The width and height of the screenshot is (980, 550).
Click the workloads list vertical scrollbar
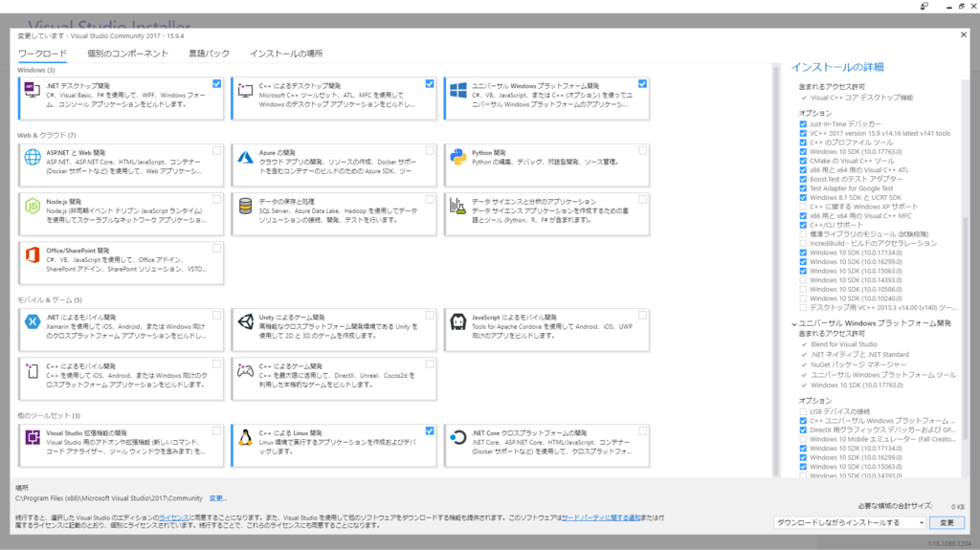point(776,270)
